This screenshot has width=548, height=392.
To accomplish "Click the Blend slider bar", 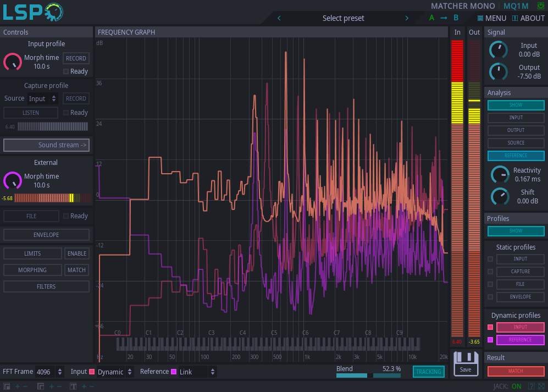I will 368,376.
